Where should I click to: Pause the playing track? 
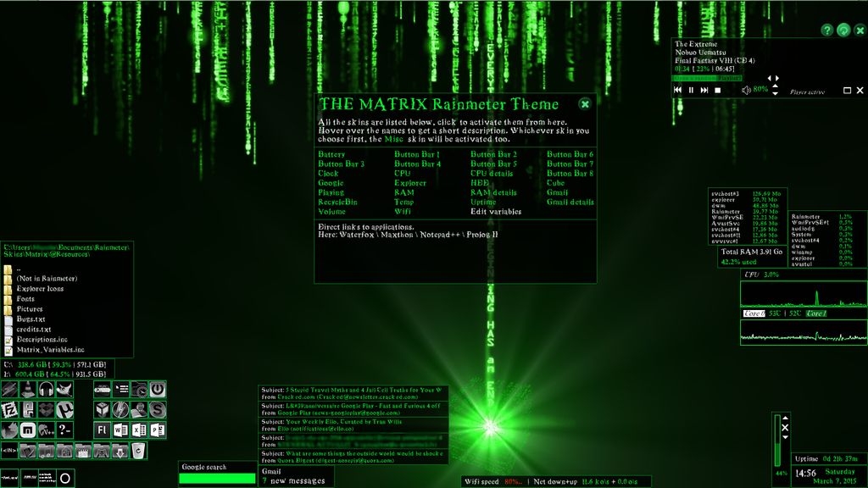[x=692, y=90]
